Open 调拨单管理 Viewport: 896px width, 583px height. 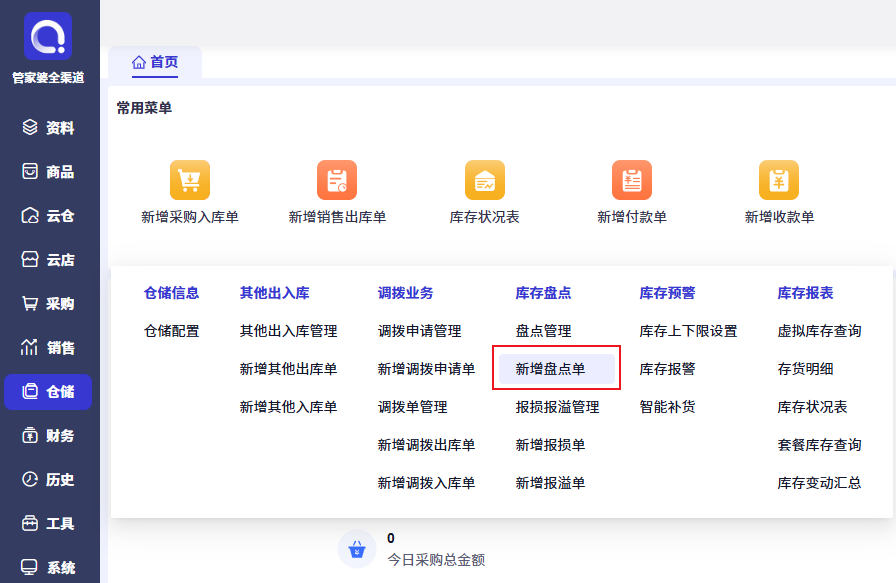click(x=413, y=407)
